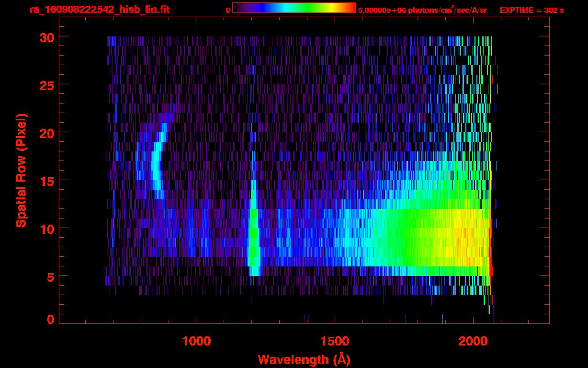The image size is (588, 368).
Task: Click the y-axis tick label 5
Action: pos(49,276)
